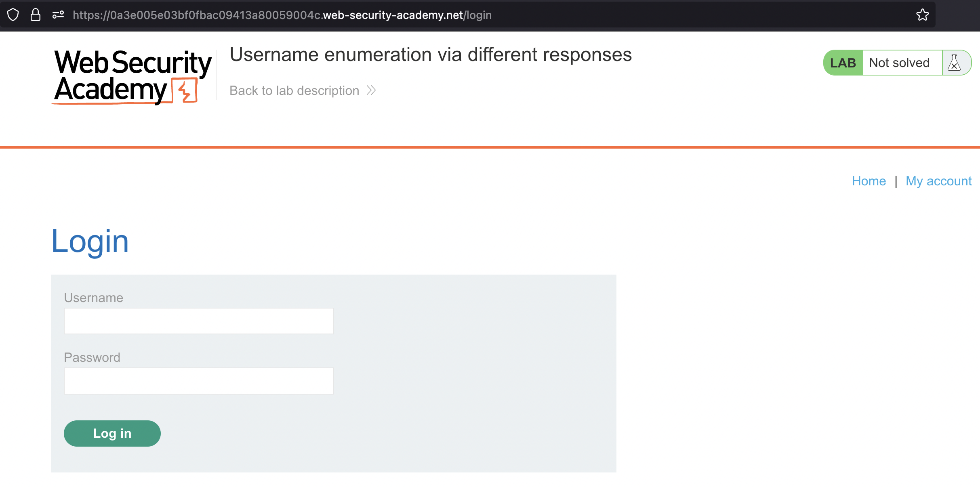Click the lab title about username enumeration
The height and width of the screenshot is (487, 980).
pyautogui.click(x=431, y=55)
